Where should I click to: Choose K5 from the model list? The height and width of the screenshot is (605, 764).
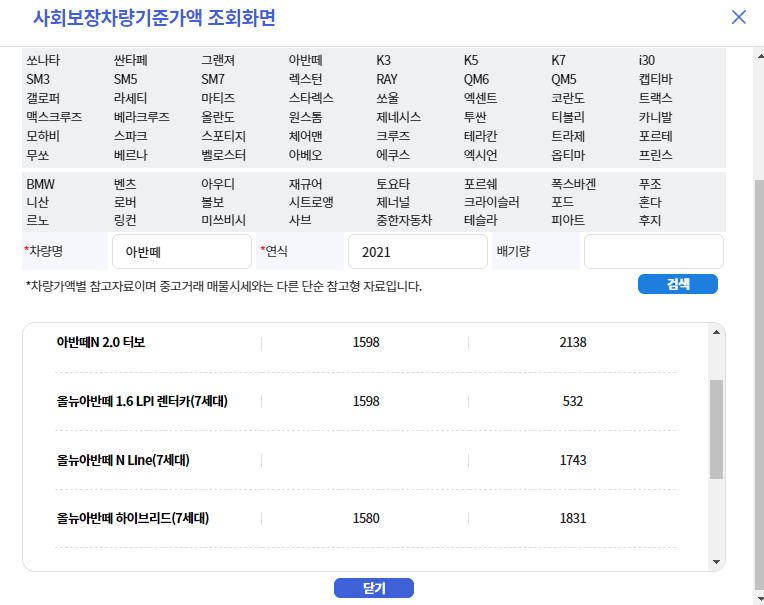471,60
